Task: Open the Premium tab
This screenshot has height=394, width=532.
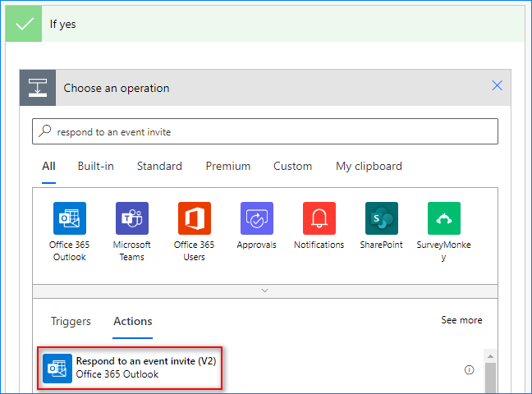Action: tap(228, 167)
